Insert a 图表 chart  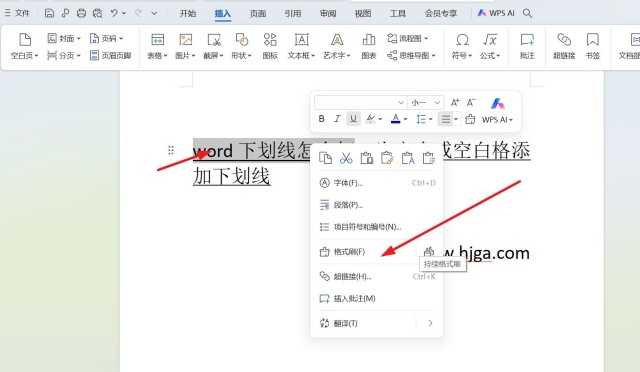(369, 46)
